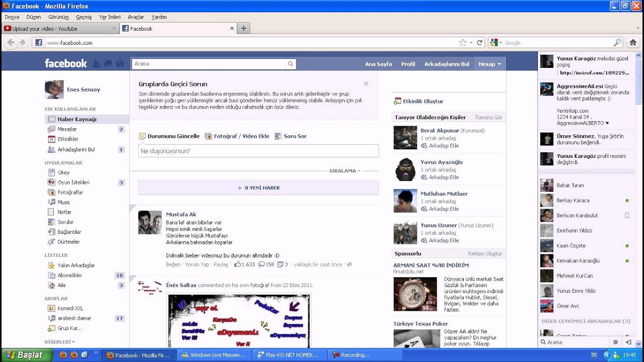Image resolution: width=644 pixels, height=362 pixels.
Task: Open chat settings gear icon
Action: click(x=615, y=342)
